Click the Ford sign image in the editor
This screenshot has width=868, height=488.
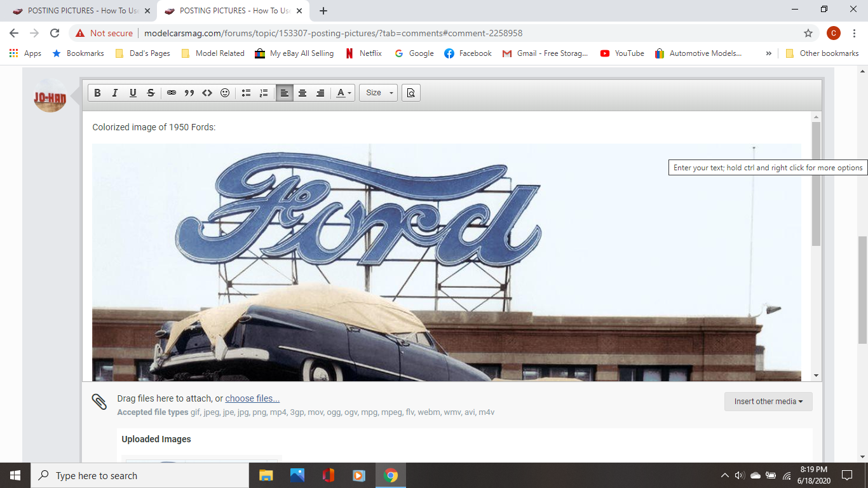[446, 262]
